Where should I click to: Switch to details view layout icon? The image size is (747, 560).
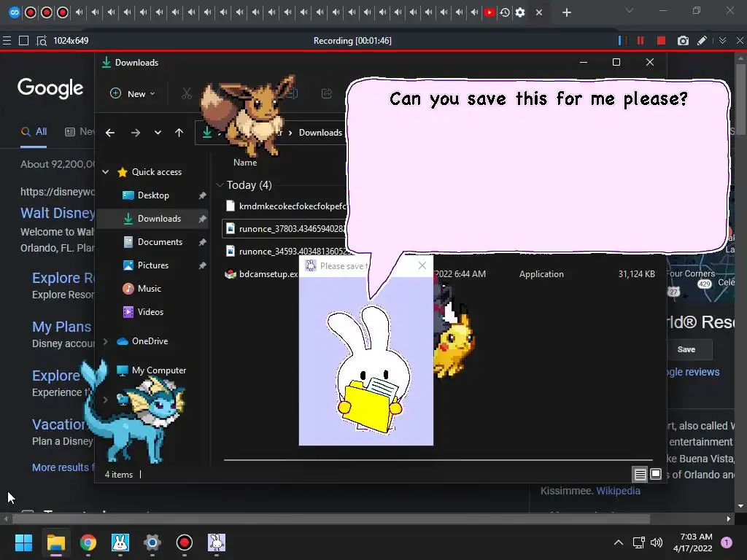pos(640,474)
